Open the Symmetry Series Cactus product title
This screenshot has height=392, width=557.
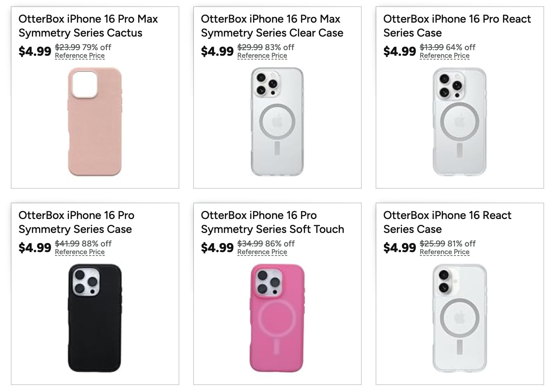(88, 26)
